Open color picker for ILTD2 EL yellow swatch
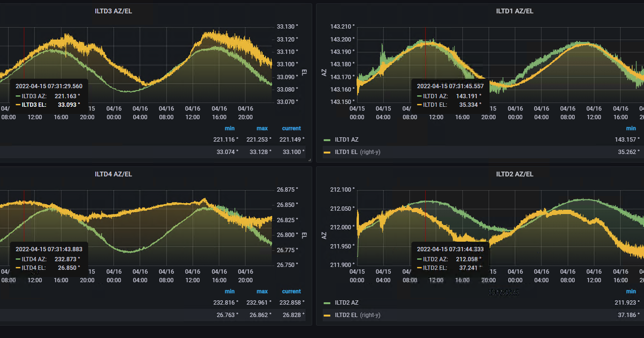 (327, 315)
